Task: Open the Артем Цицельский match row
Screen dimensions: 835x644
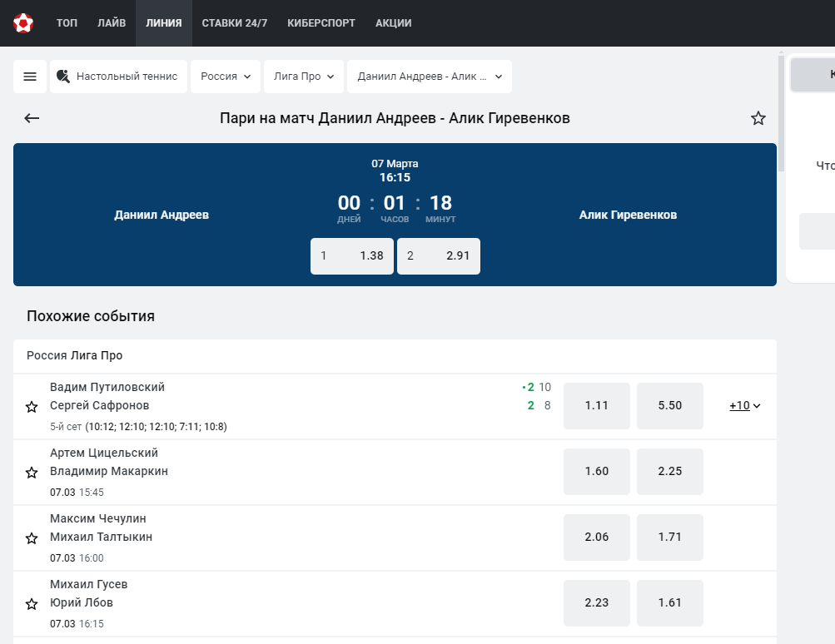Action: (x=395, y=472)
